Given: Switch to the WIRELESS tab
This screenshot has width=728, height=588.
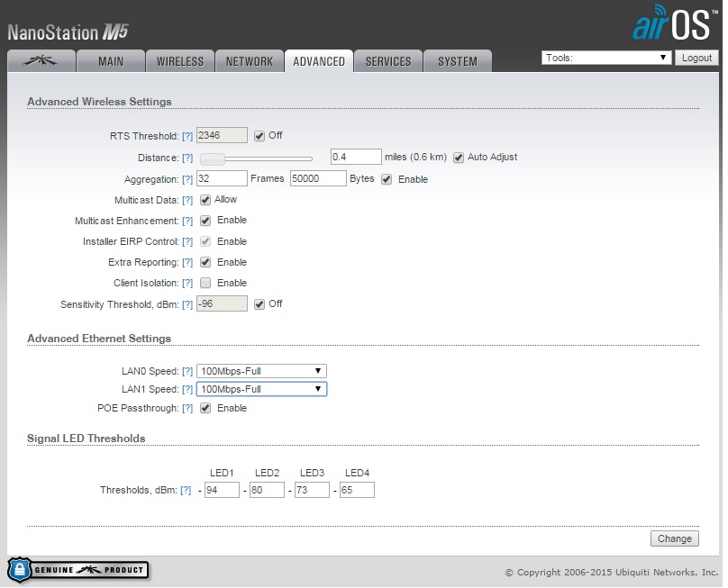Looking at the screenshot, I should click(x=180, y=61).
